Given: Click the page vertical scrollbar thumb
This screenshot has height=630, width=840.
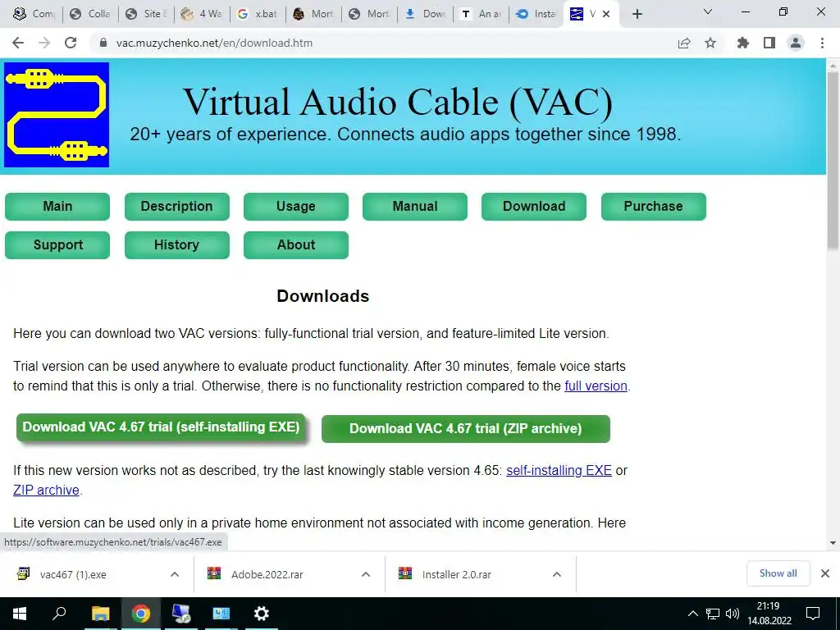Looking at the screenshot, I should (833, 161).
